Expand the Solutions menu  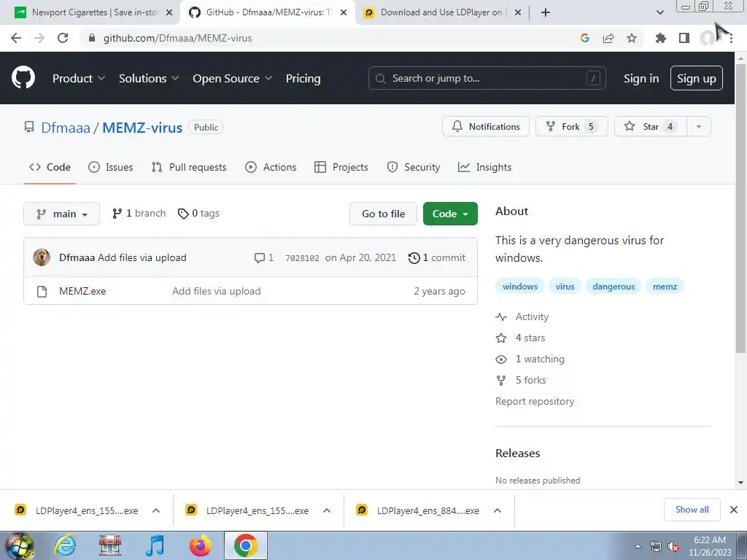click(149, 78)
